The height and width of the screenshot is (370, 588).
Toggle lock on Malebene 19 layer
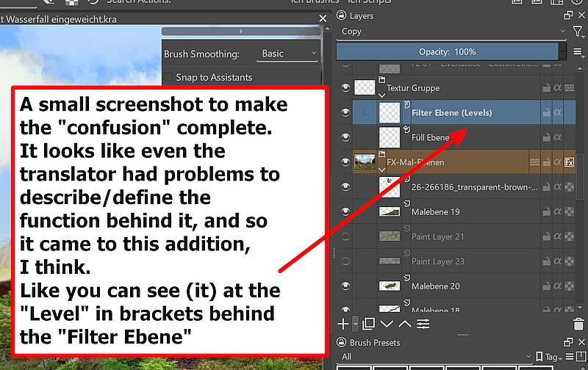[x=546, y=211]
